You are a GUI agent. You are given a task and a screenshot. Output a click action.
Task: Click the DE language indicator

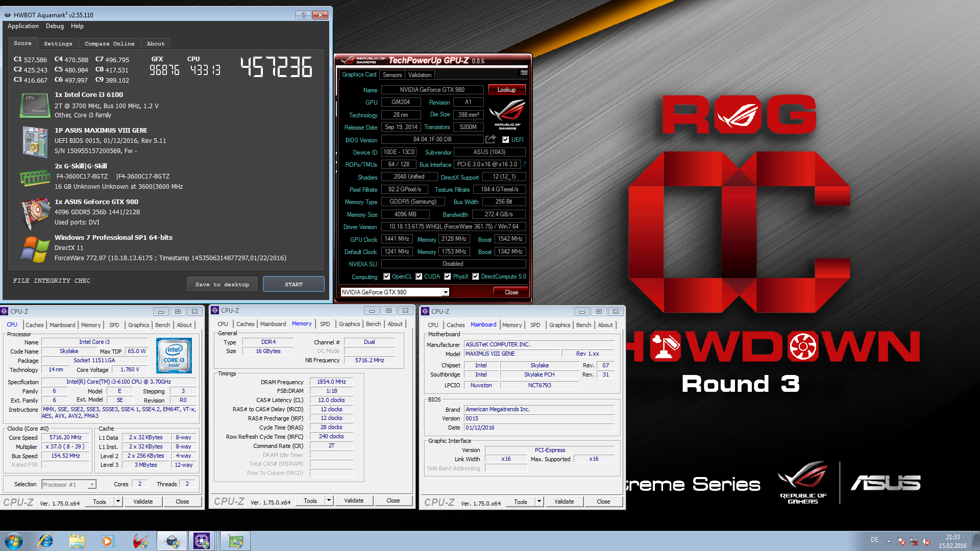(874, 540)
